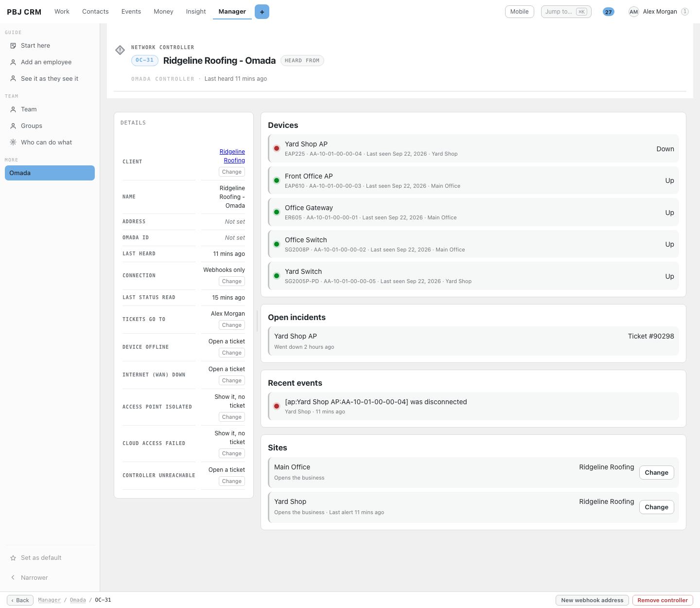Open the Contacts menu
700x608 pixels.
[95, 12]
